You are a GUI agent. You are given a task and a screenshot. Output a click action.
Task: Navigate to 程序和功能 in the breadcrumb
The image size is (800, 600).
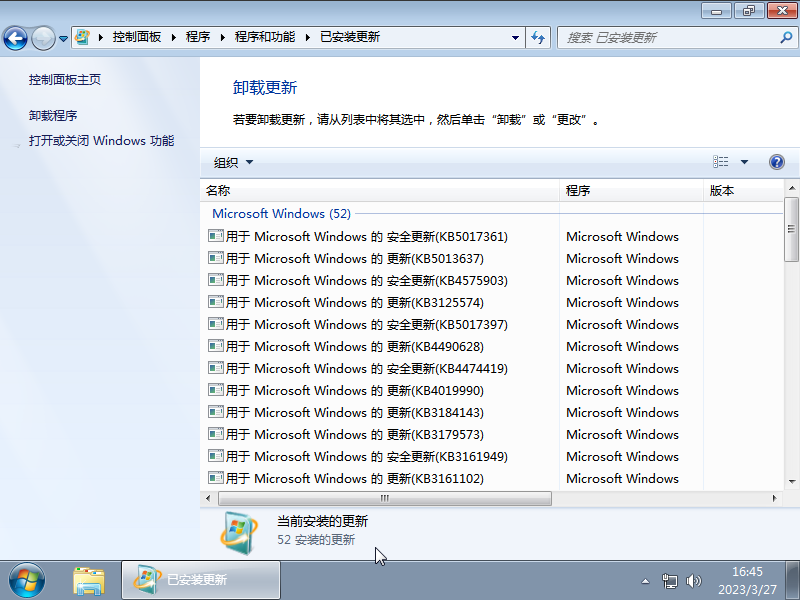click(x=264, y=37)
